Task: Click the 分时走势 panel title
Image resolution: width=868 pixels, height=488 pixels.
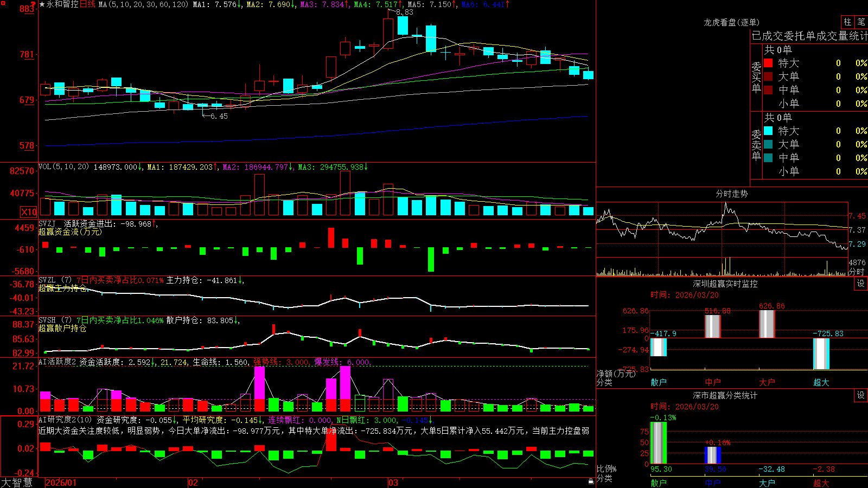Action: [x=731, y=194]
